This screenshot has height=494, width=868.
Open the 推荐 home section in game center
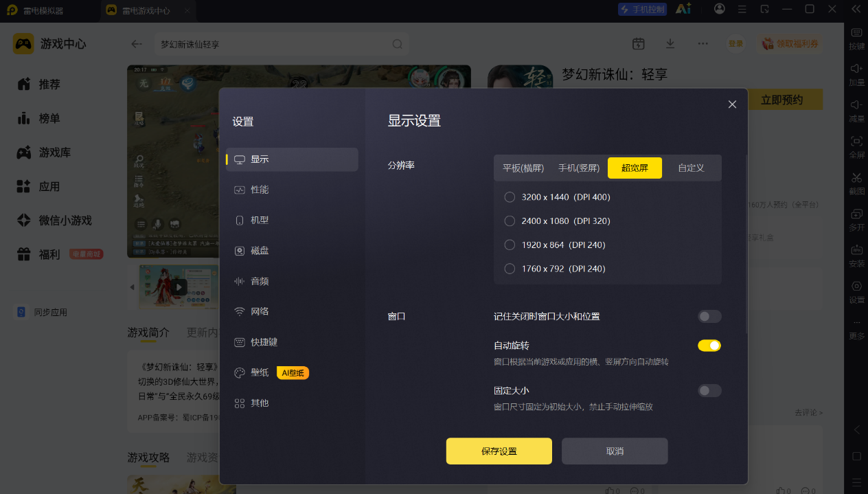tap(39, 84)
